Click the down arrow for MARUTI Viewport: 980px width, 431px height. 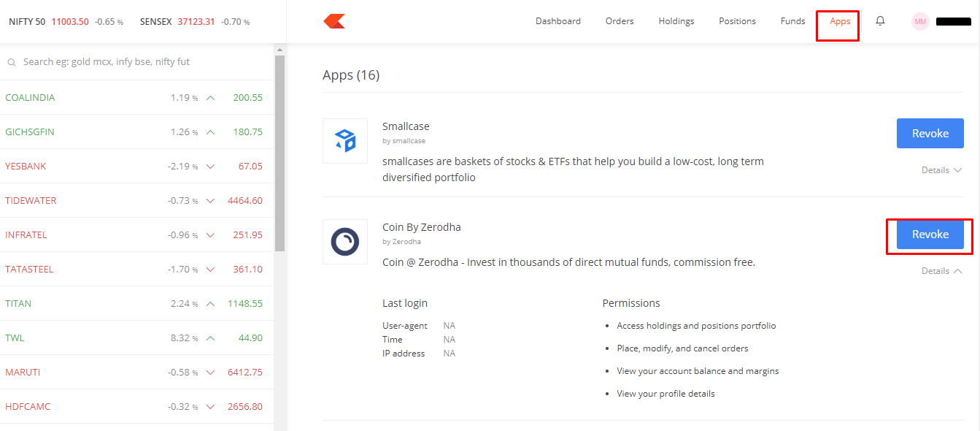[x=211, y=373]
